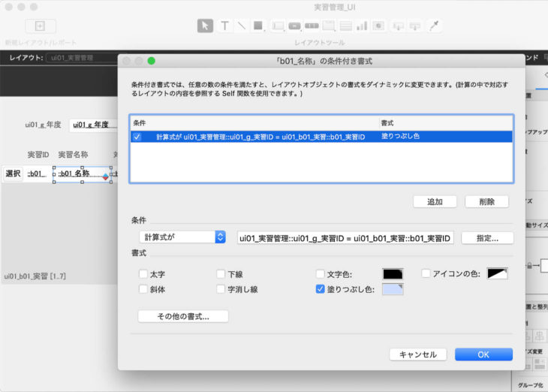Viewport: 548px width, 392px height.
Task: Activate the format painter brush tool
Action: [x=434, y=26]
